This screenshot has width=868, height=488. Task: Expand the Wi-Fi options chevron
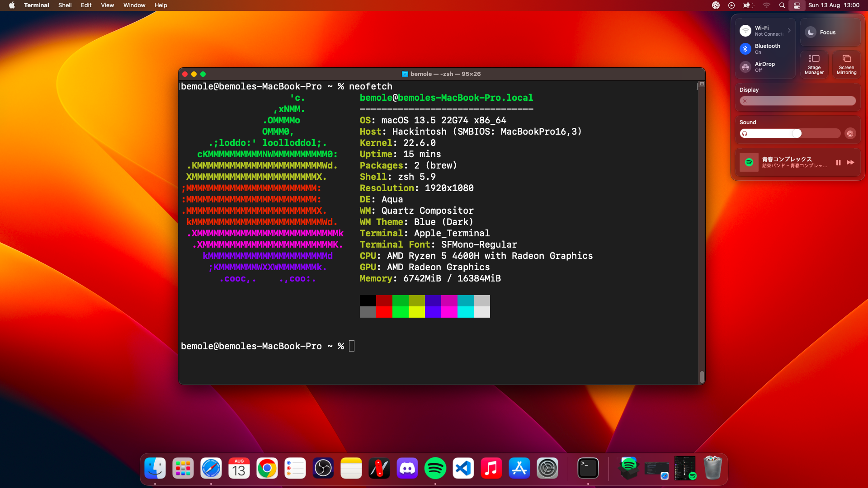click(789, 30)
